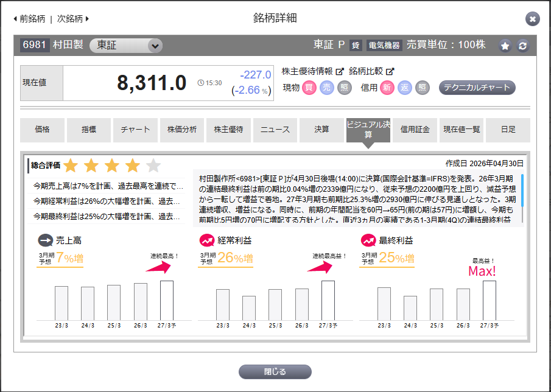Viewport: 551px width, 392px height.
Task: Click the spot inquiry 照 icon
Action: (345, 88)
